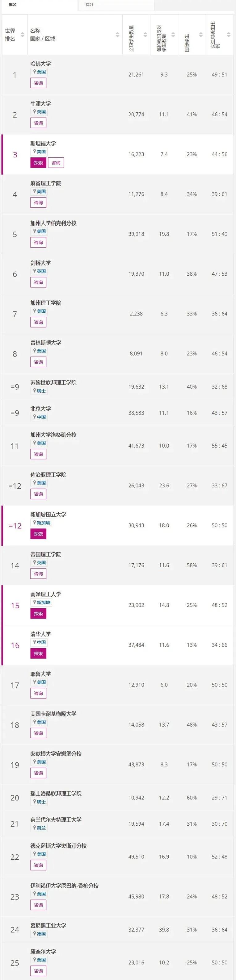Click 探索 button for Tsinghua University
The width and height of the screenshot is (236, 980).
[38, 653]
